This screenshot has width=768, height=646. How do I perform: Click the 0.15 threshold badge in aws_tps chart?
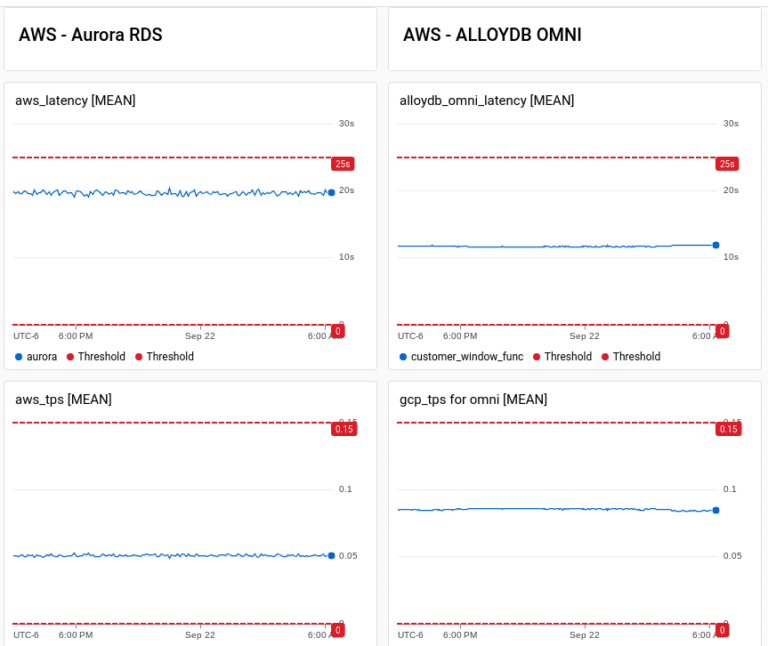(x=344, y=429)
